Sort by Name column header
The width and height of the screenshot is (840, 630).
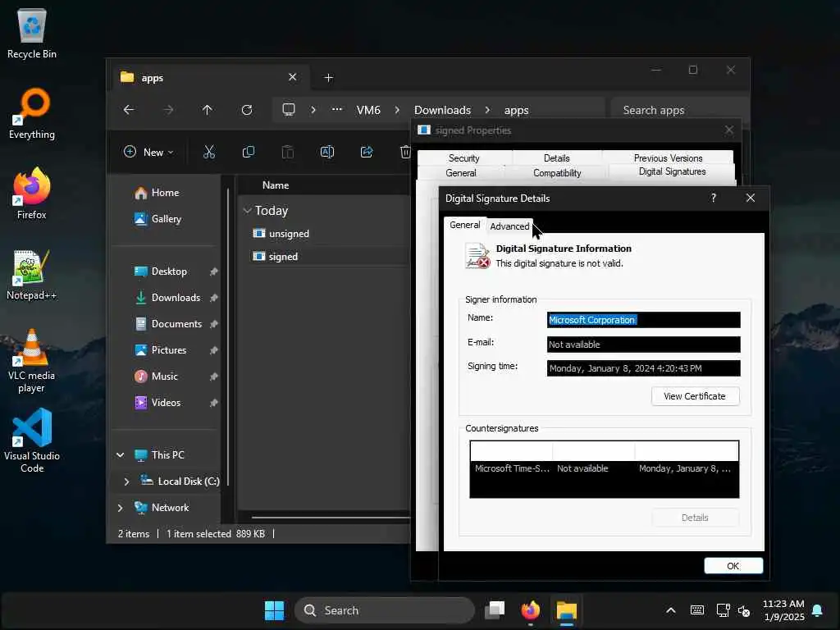(x=276, y=185)
